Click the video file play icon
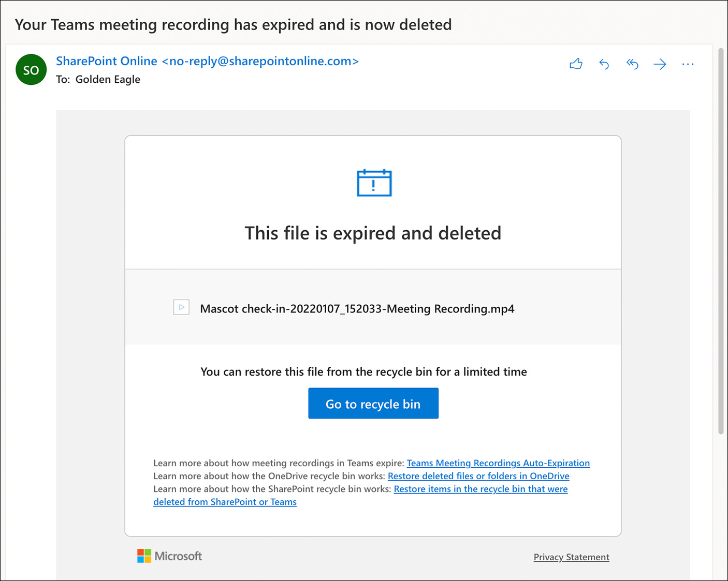This screenshot has width=728, height=581. [x=181, y=307]
